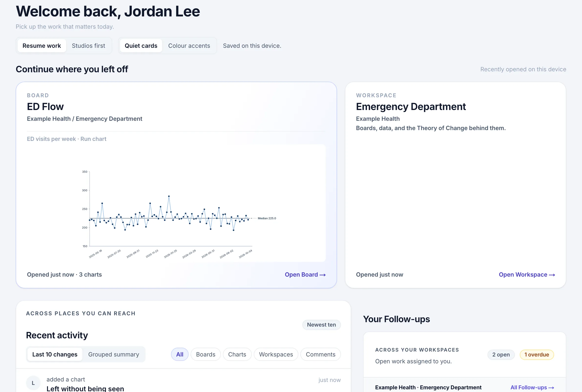Screen dimensions: 582x392
Task: Click the 2 open follow-ups badge
Action: (x=501, y=355)
